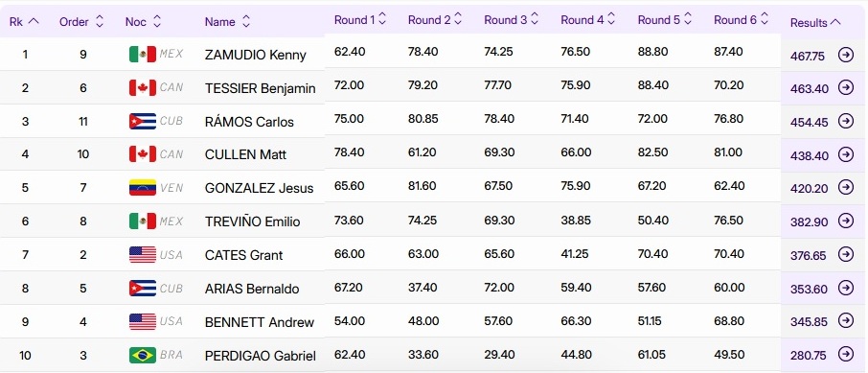Sort athletes by Name column
Viewport: 868px width, 373px height.
coord(227,22)
